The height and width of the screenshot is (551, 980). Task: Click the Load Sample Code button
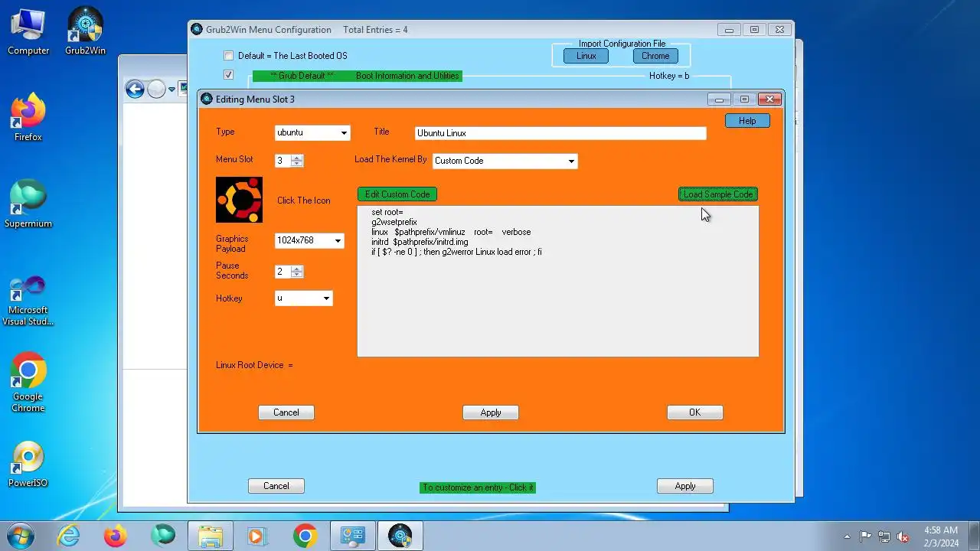(718, 194)
